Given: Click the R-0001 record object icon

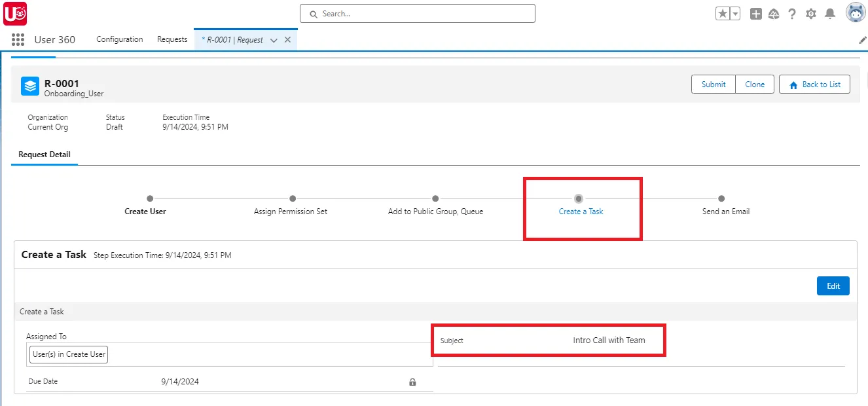Looking at the screenshot, I should coord(28,86).
